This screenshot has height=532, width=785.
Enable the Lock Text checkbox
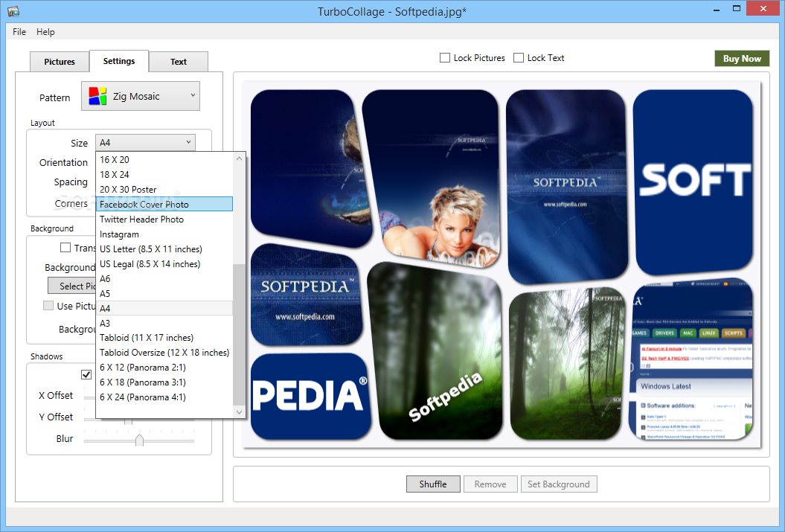[x=519, y=57]
